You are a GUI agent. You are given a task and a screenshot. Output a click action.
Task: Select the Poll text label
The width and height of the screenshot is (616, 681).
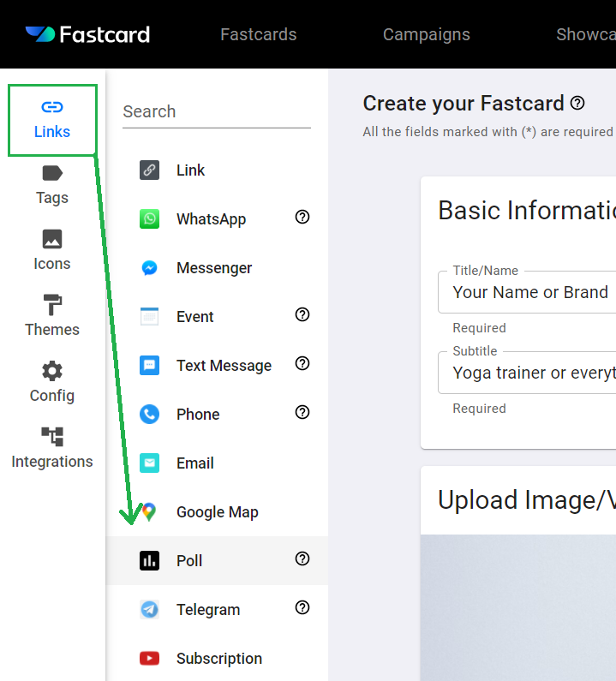click(x=189, y=561)
